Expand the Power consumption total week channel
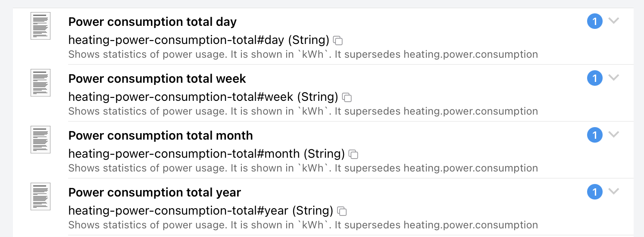This screenshot has height=237, width=644. pos(613,78)
